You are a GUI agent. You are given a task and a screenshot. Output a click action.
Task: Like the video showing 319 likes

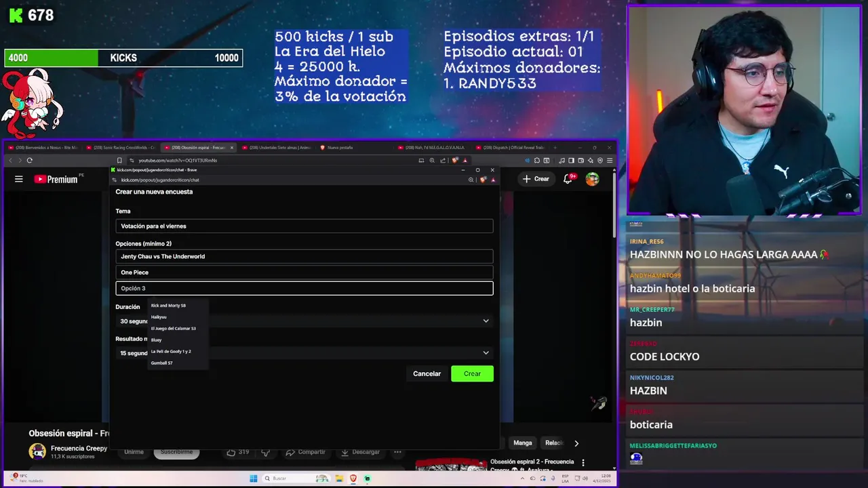point(238,452)
